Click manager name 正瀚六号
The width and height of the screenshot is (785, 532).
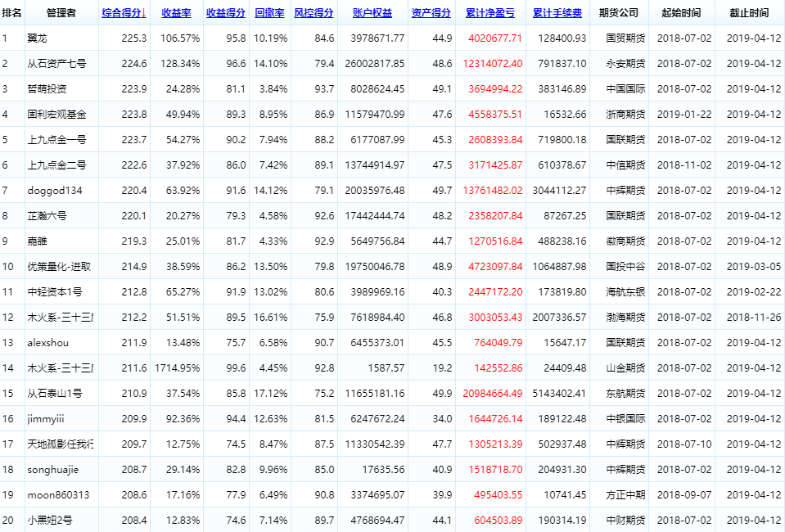click(47, 216)
